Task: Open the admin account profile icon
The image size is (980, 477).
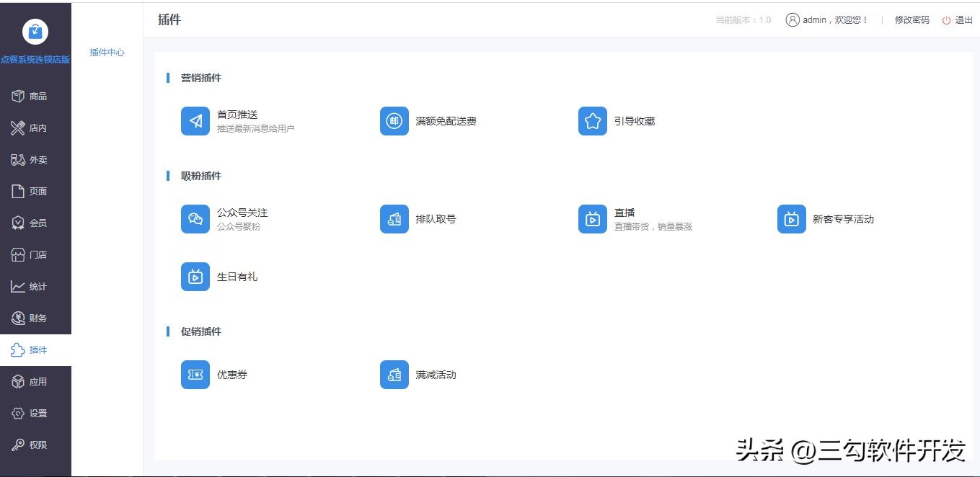Action: pyautogui.click(x=793, y=19)
